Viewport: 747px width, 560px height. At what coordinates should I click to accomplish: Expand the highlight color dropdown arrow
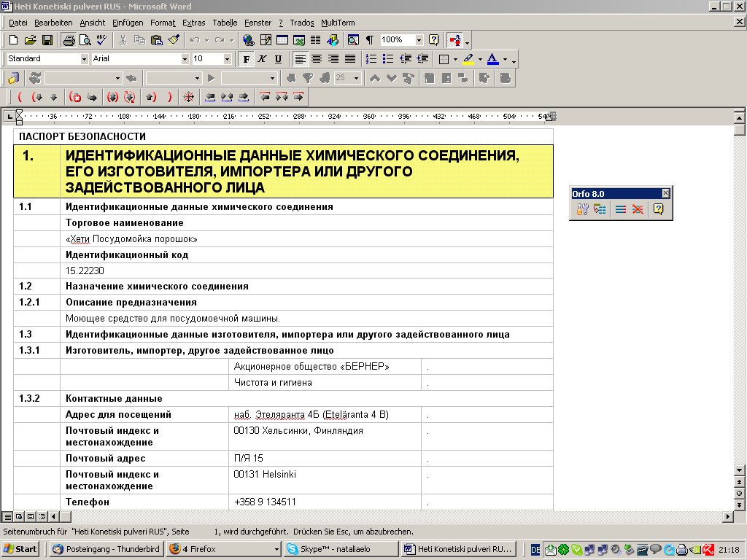tap(480, 60)
